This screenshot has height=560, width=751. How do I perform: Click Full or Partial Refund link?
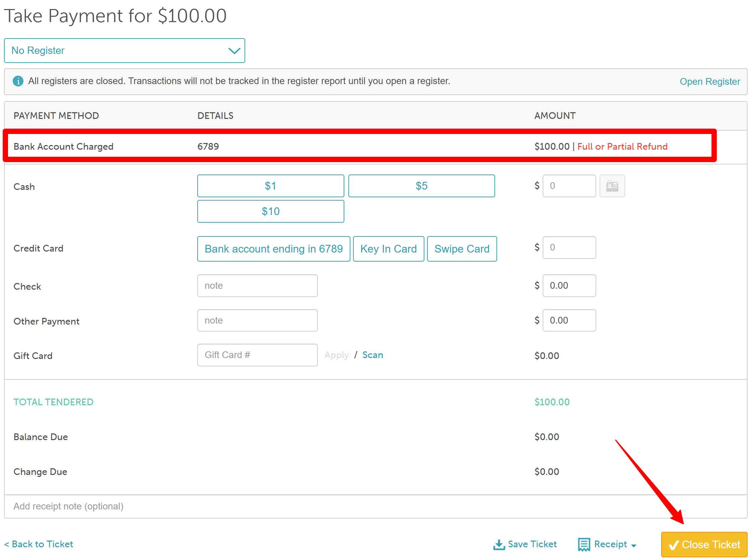click(x=622, y=146)
